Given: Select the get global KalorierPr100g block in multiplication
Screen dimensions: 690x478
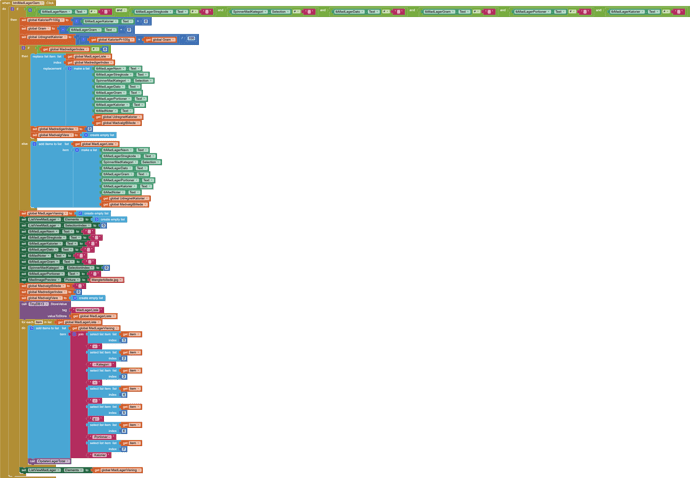Looking at the screenshot, I should tap(111, 40).
